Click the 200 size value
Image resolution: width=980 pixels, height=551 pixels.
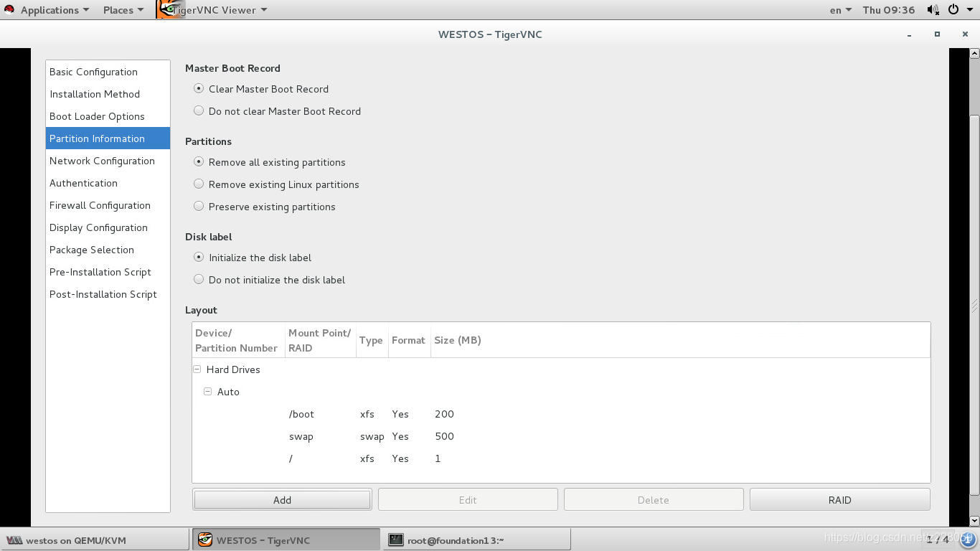coord(444,414)
